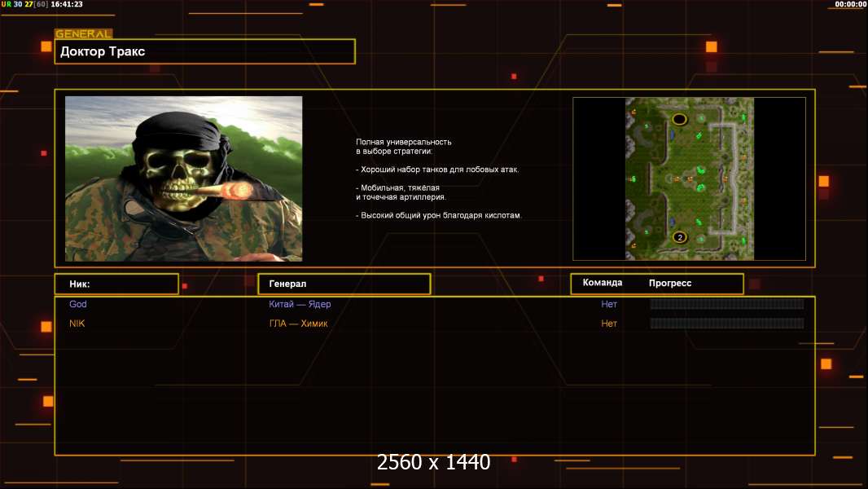Select the black start position circle on the map

[680, 119]
